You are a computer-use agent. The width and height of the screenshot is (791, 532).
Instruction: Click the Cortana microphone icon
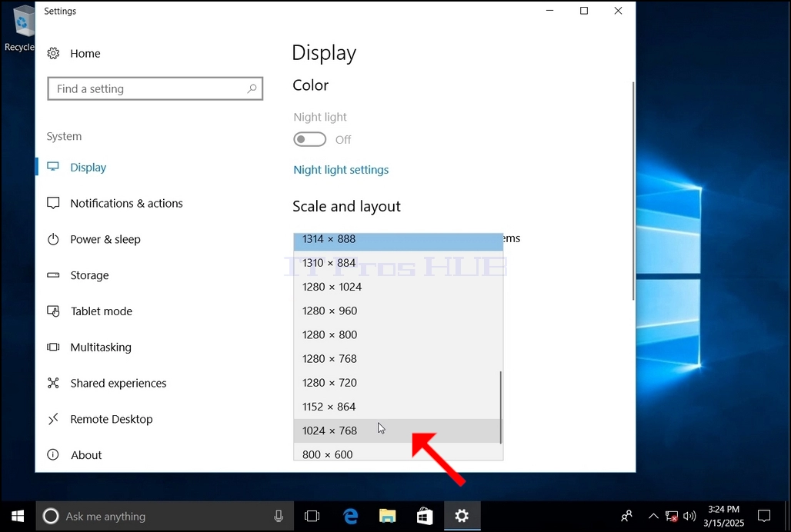pos(279,516)
